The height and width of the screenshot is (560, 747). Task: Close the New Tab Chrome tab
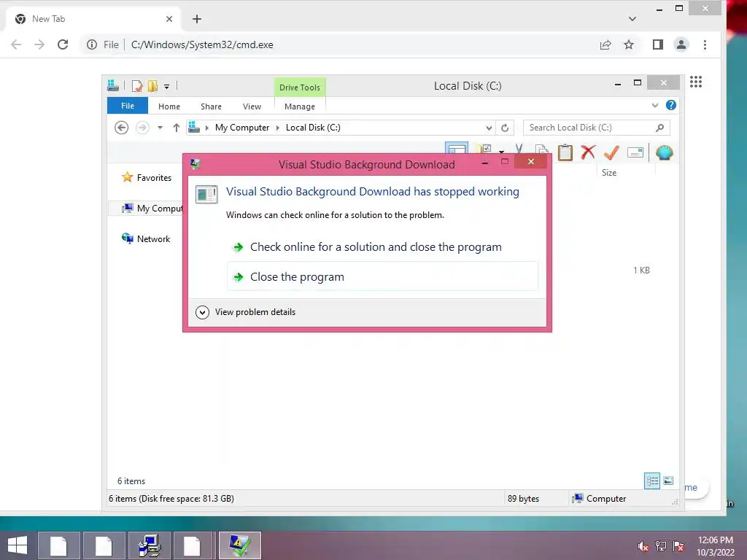(169, 18)
